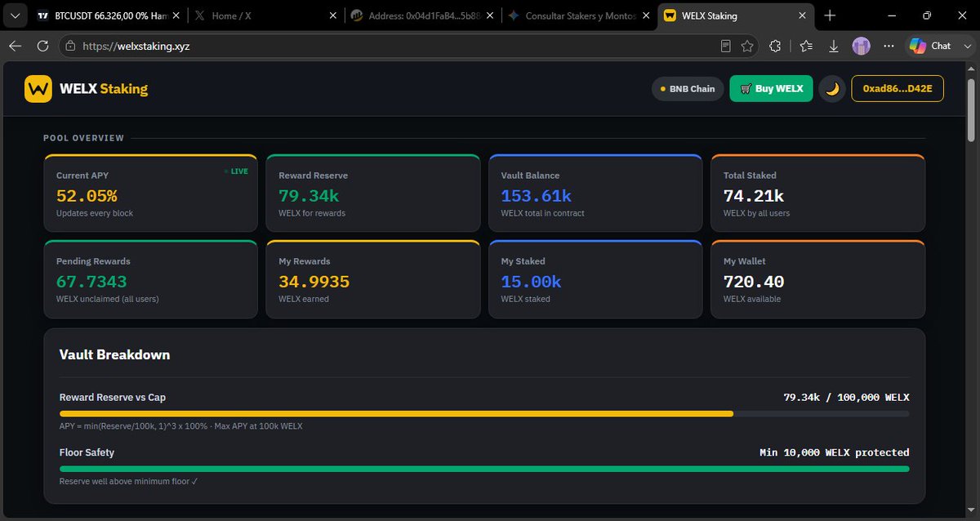Open the downloads panel icon
This screenshot has height=521, width=980.
pyautogui.click(x=834, y=47)
